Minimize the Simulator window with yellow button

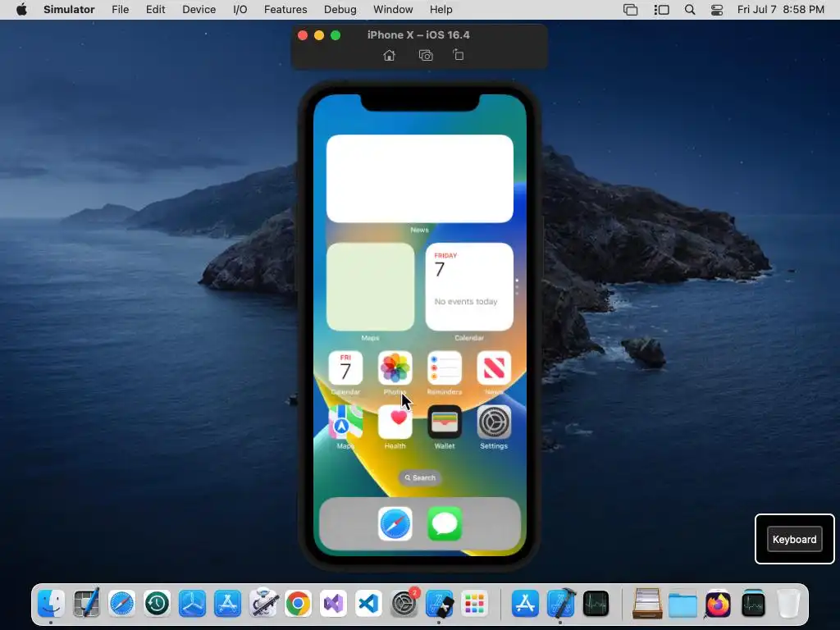[319, 35]
